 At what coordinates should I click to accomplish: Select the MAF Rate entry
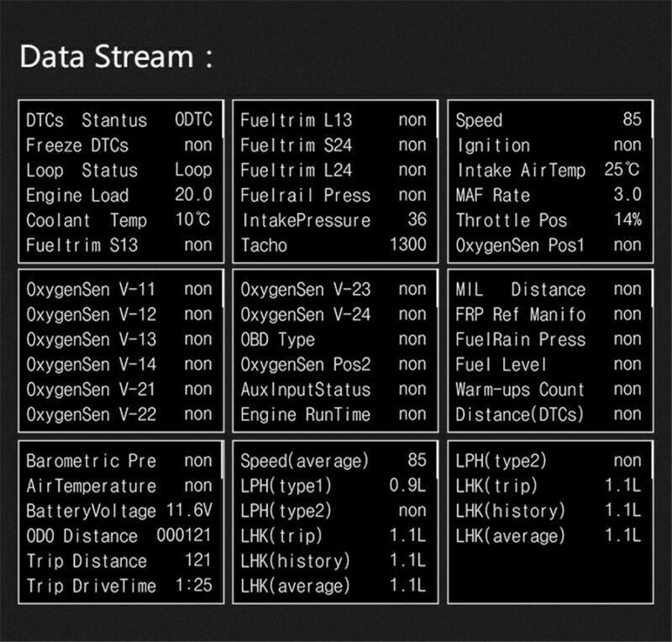[x=549, y=195]
